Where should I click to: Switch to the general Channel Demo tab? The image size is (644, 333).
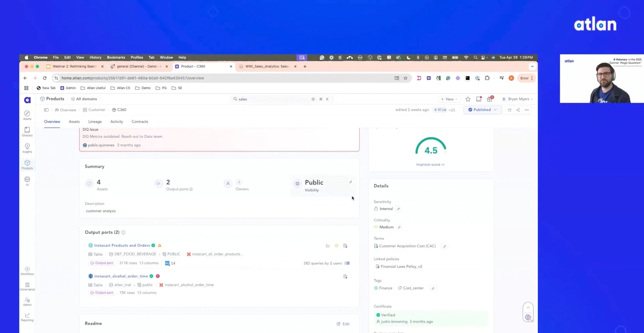point(139,66)
